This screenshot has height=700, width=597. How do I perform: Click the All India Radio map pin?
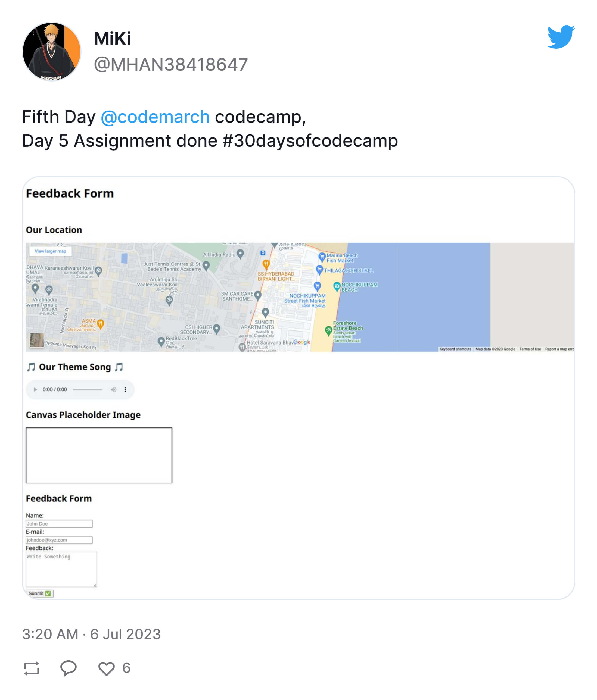(x=240, y=254)
